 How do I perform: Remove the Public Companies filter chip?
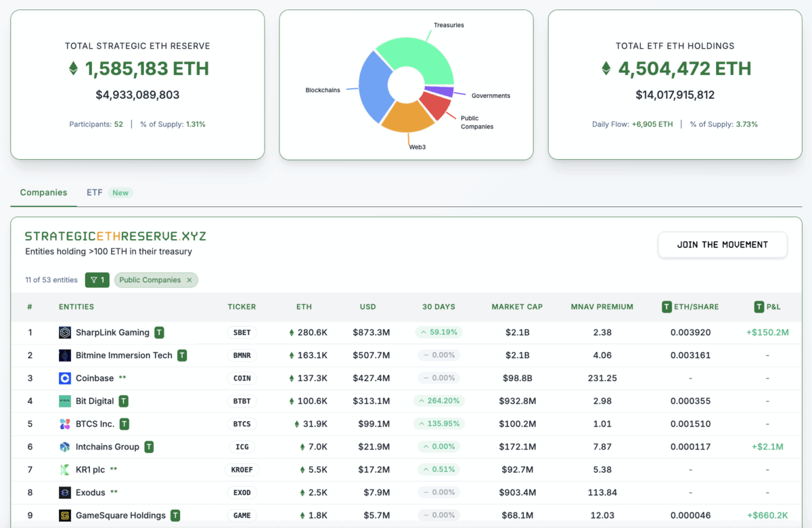tap(189, 280)
